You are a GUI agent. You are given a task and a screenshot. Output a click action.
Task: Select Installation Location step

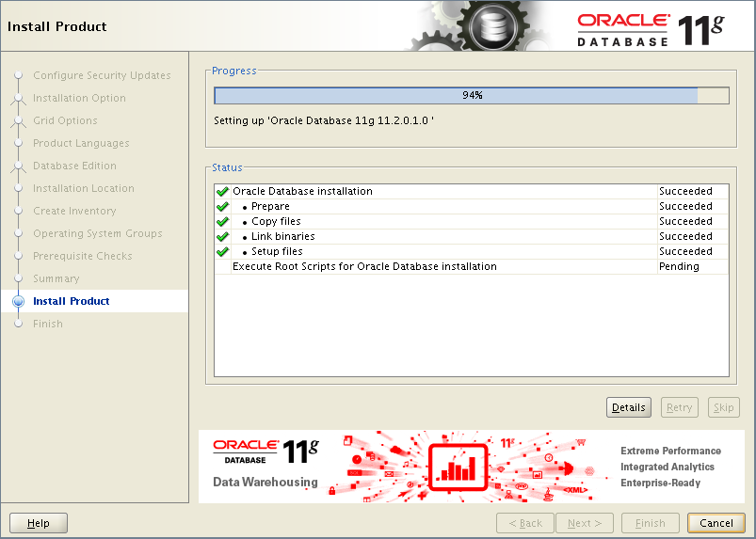click(84, 188)
